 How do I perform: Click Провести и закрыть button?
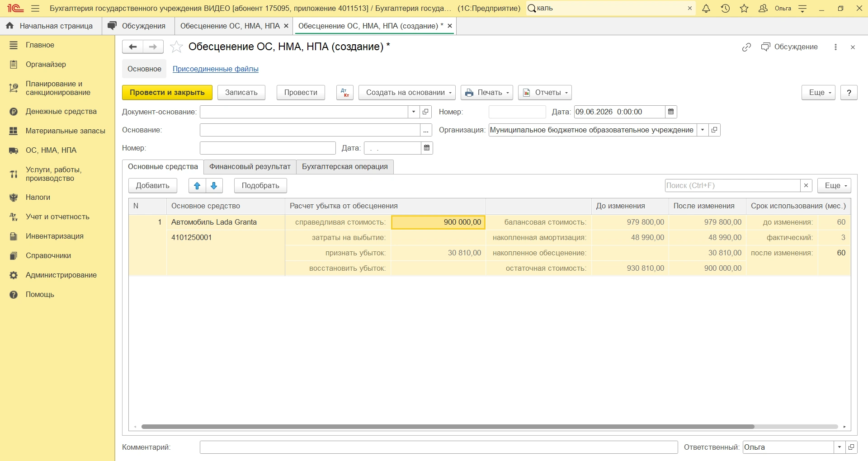(x=167, y=93)
